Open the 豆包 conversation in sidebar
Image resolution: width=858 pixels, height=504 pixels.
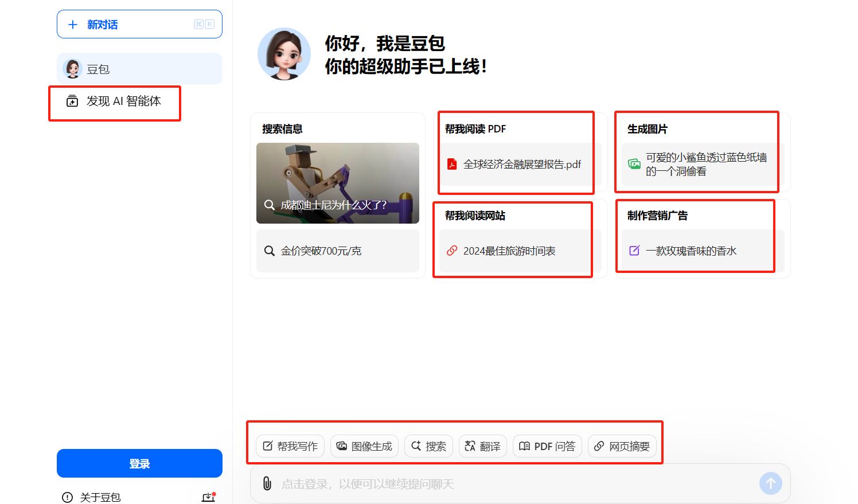coord(139,69)
